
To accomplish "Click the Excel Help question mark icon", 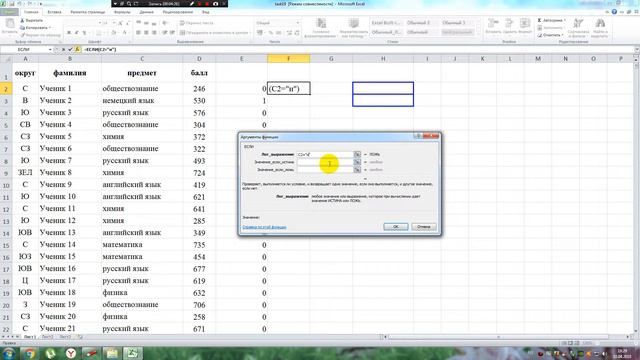I will coord(614,12).
